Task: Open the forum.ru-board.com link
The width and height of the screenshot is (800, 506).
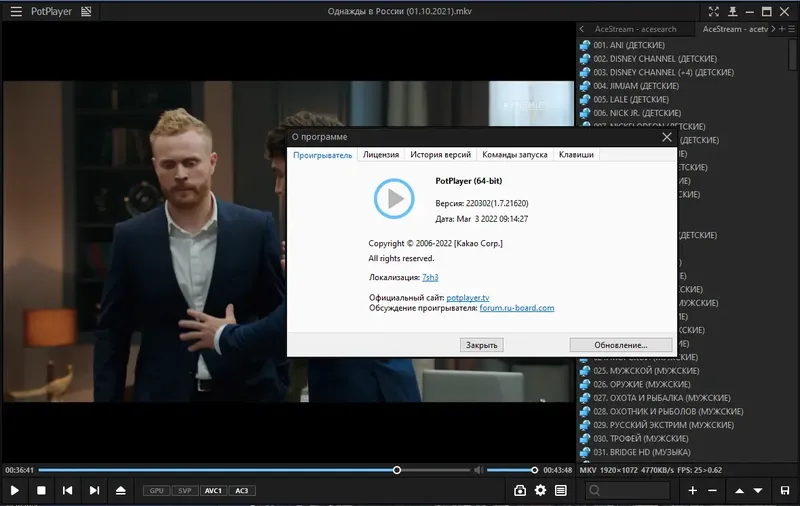Action: tap(516, 308)
